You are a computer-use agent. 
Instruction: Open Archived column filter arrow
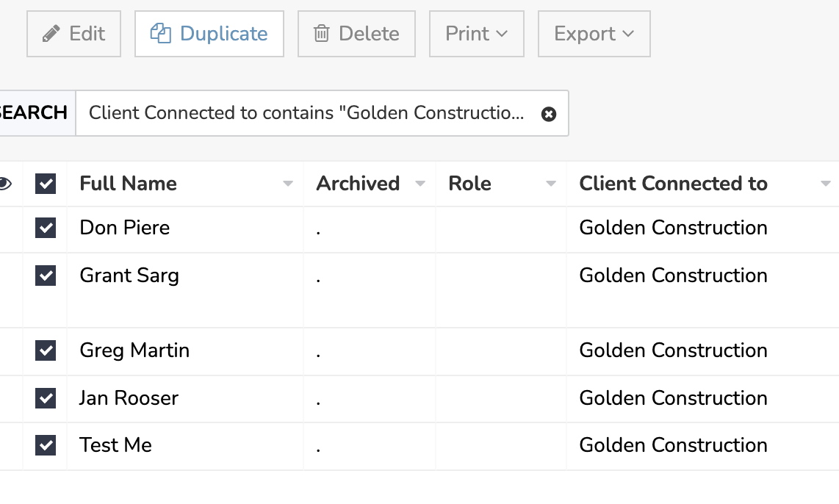[x=420, y=184]
